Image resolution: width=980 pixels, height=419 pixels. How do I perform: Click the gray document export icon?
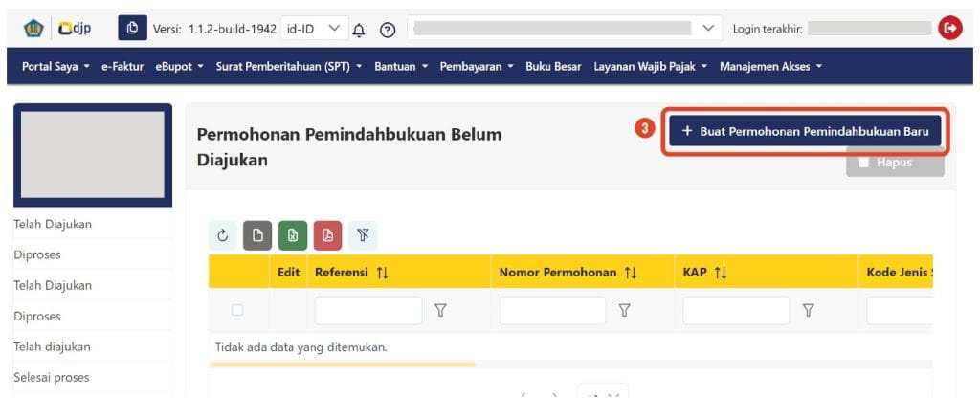pos(257,236)
